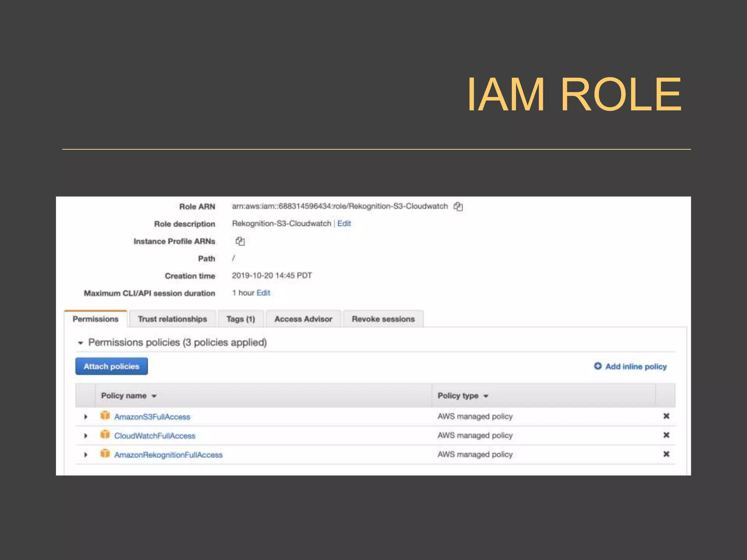Copy the Role ARN with the clipboard icon

458,206
